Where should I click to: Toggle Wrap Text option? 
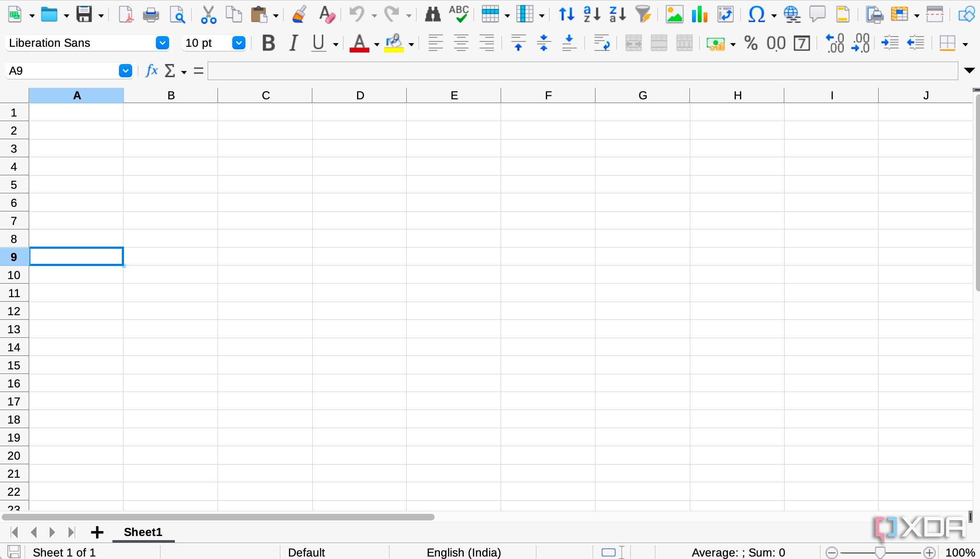click(x=602, y=43)
